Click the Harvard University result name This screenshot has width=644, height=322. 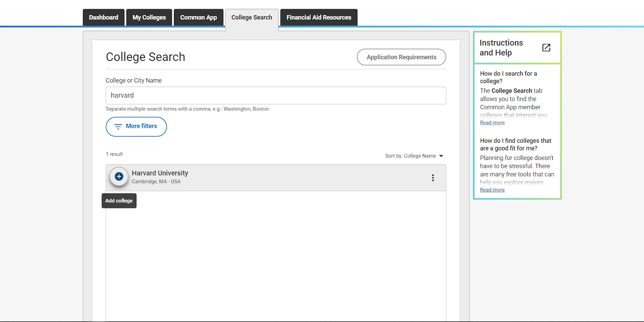click(160, 173)
